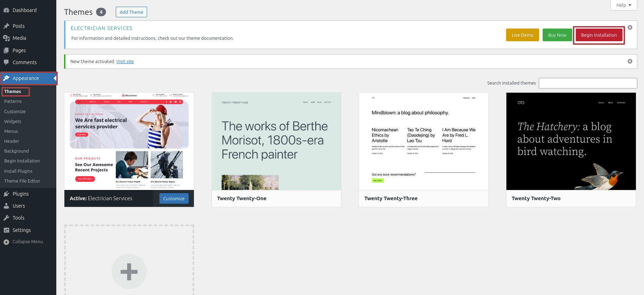This screenshot has height=295, width=644.
Task: Click the Media icon in sidebar
Action: [x=6, y=38]
